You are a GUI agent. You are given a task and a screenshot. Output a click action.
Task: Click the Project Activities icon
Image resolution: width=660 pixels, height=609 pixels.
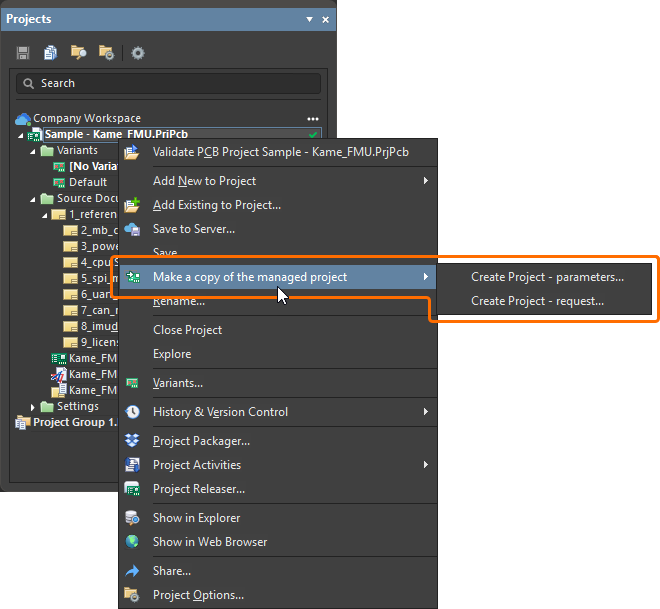point(132,465)
